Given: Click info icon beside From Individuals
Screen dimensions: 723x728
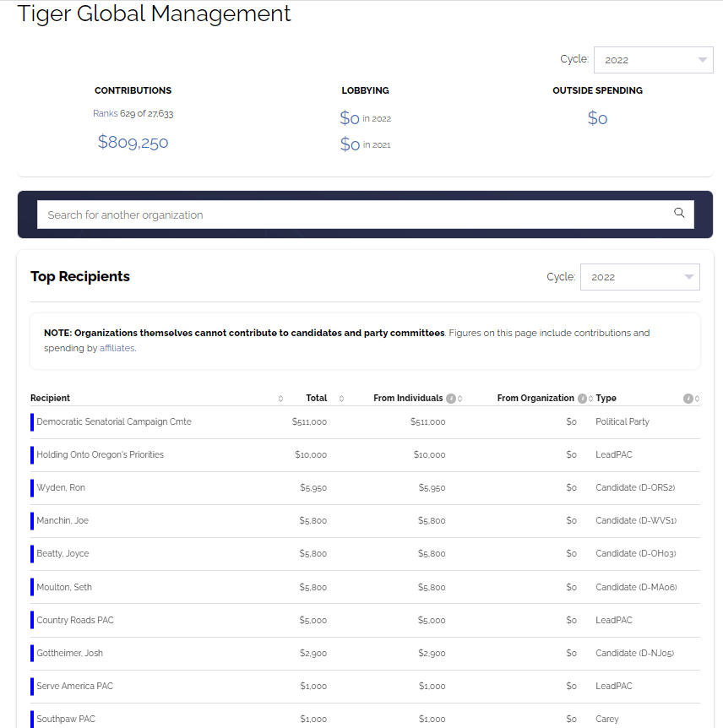Looking at the screenshot, I should point(451,399).
